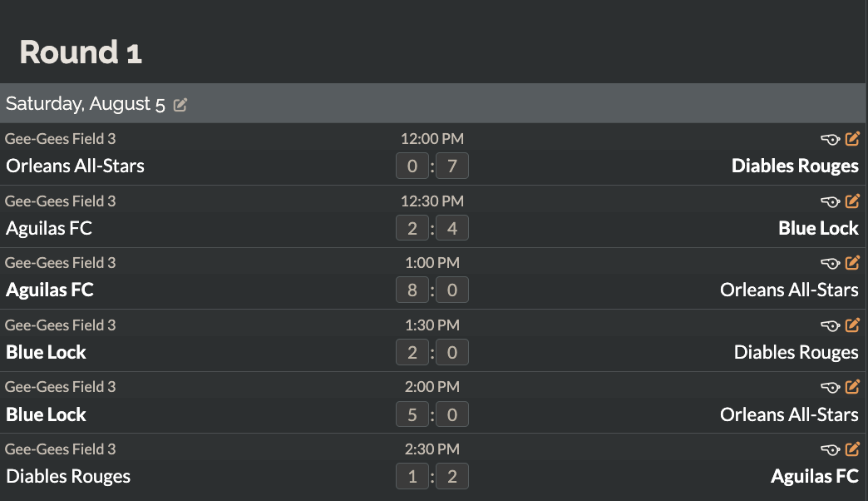Edit the 12:00 PM game details
The image size is (868, 501).
(852, 138)
